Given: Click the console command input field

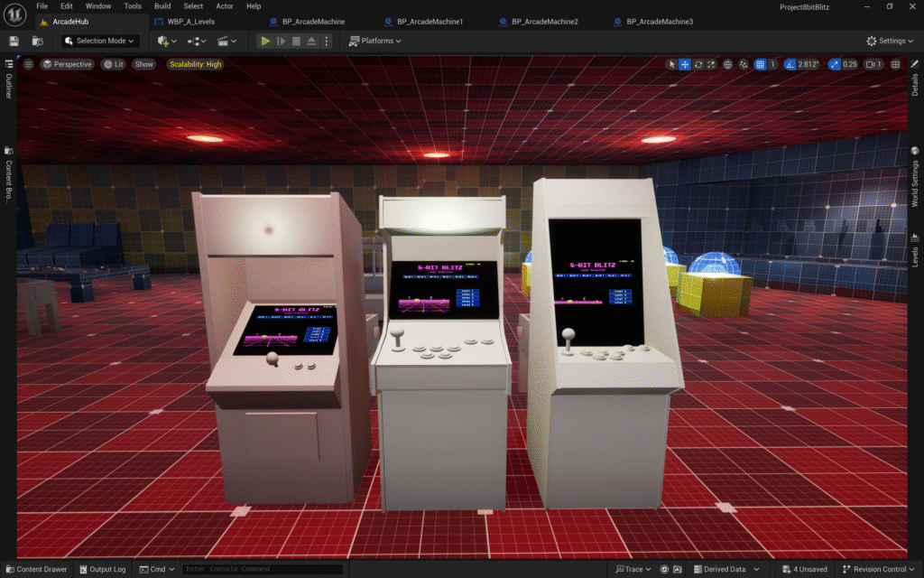Looking at the screenshot, I should (262, 569).
